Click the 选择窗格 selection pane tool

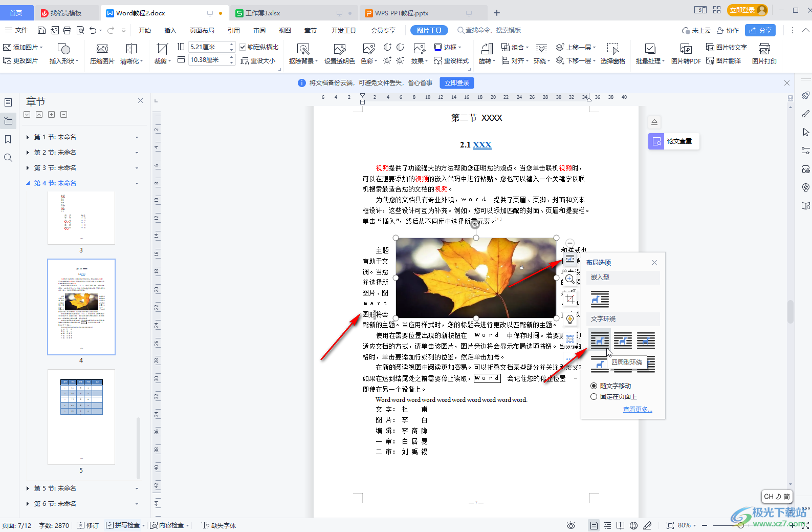[612, 54]
